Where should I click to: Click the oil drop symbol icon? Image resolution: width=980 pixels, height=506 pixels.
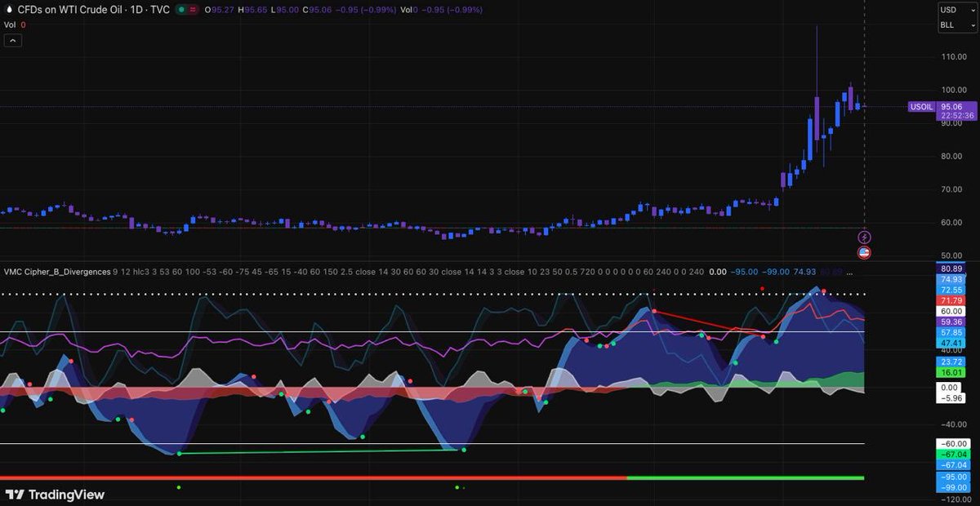9,10
